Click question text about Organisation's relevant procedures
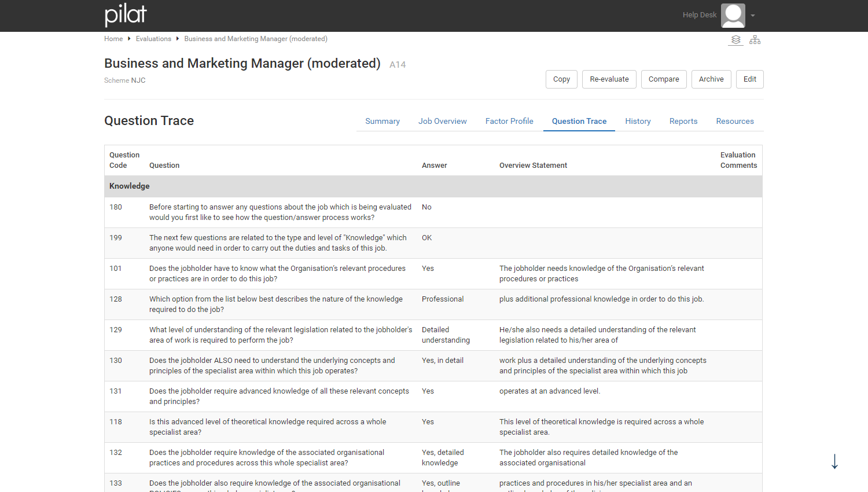The height and width of the screenshot is (492, 868). 277,274
